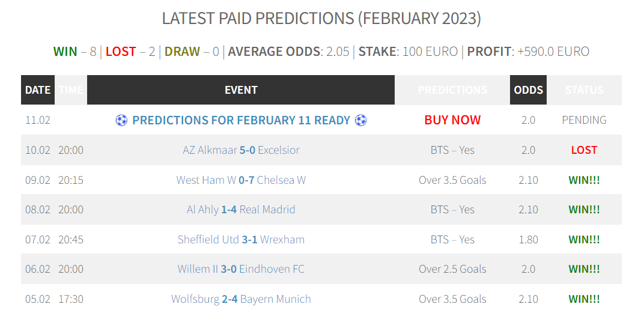Screen dimensions: 644x313
Task: Click the WIN!!! status for Chelsea W match
Action: click(584, 180)
